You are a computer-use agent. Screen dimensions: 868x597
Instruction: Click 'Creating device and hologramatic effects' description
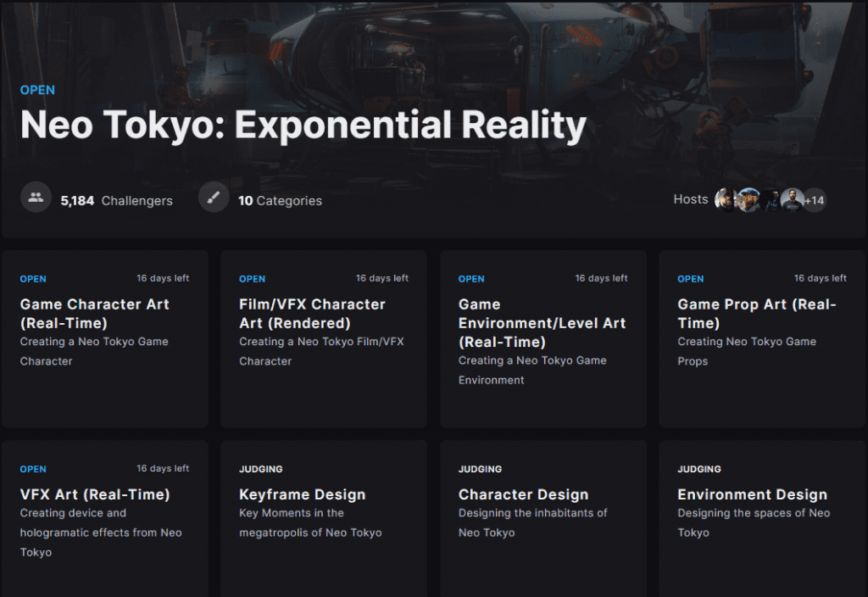[x=101, y=533]
